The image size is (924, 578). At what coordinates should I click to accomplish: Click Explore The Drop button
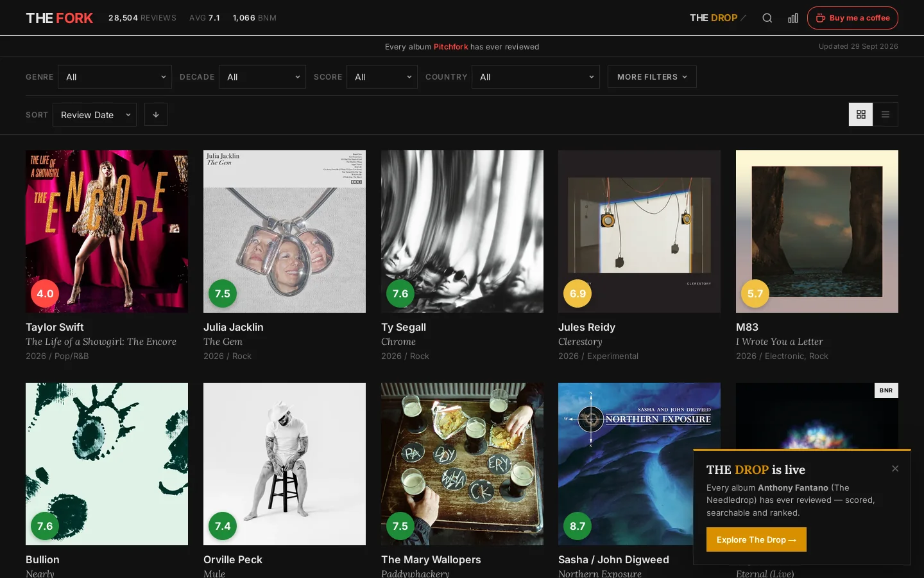click(x=757, y=539)
